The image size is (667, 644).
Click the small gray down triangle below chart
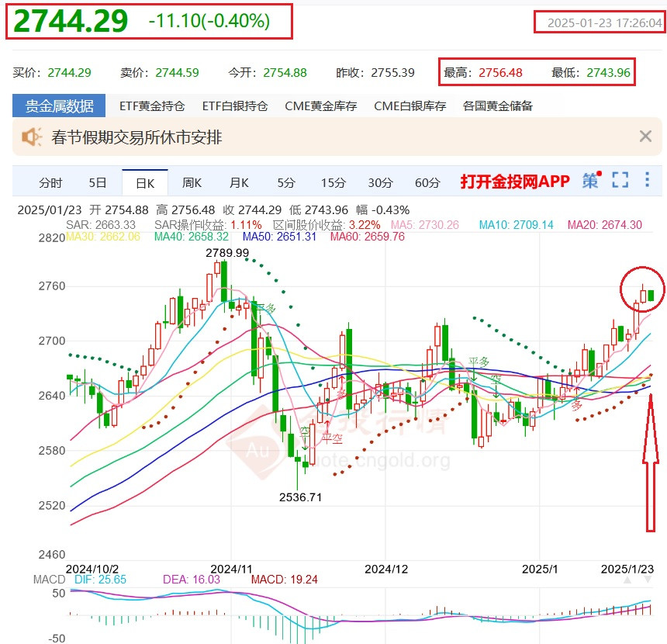[x=648, y=580]
